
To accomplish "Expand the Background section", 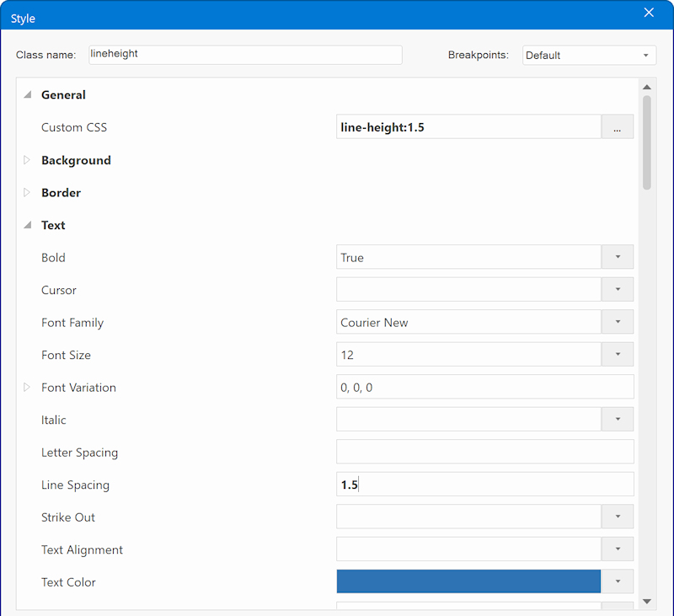I will [27, 160].
